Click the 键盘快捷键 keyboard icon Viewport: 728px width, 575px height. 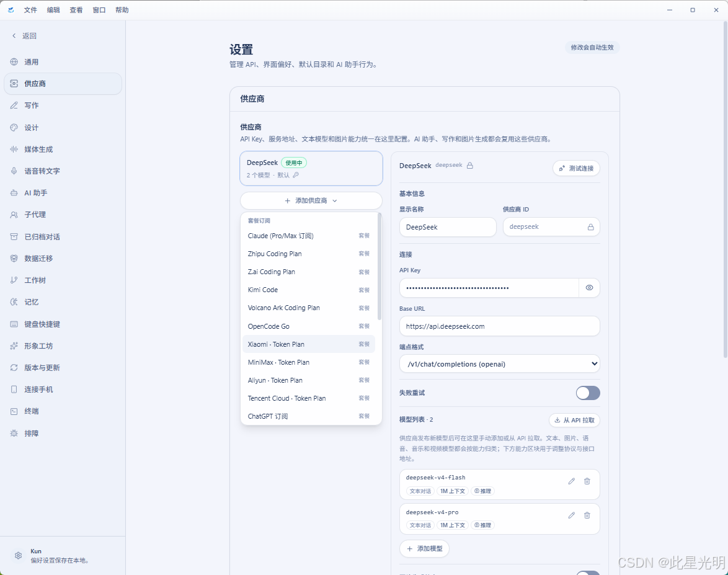[14, 324]
